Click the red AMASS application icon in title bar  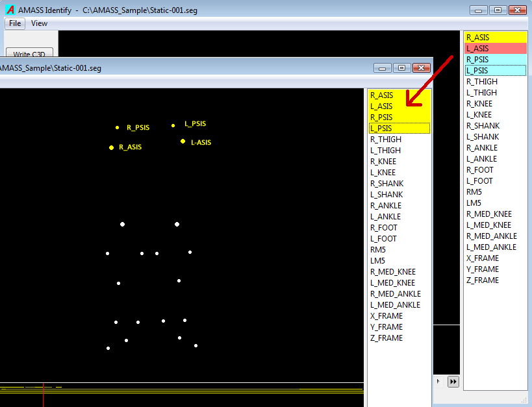[10, 10]
